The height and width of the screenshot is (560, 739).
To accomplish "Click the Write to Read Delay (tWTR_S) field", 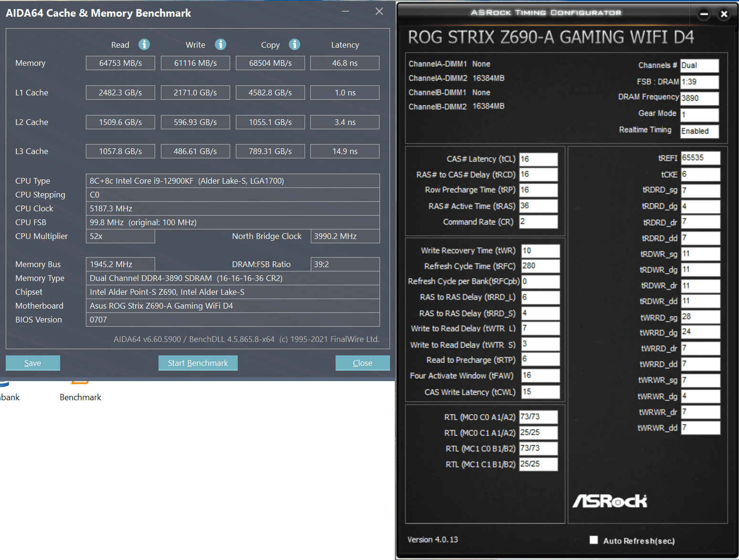I will (x=540, y=344).
